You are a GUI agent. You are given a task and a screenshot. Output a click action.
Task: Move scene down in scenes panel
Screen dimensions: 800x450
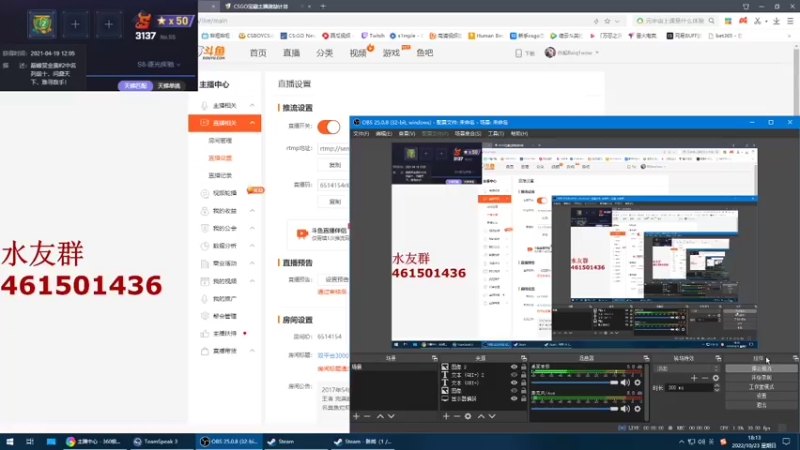tap(391, 416)
